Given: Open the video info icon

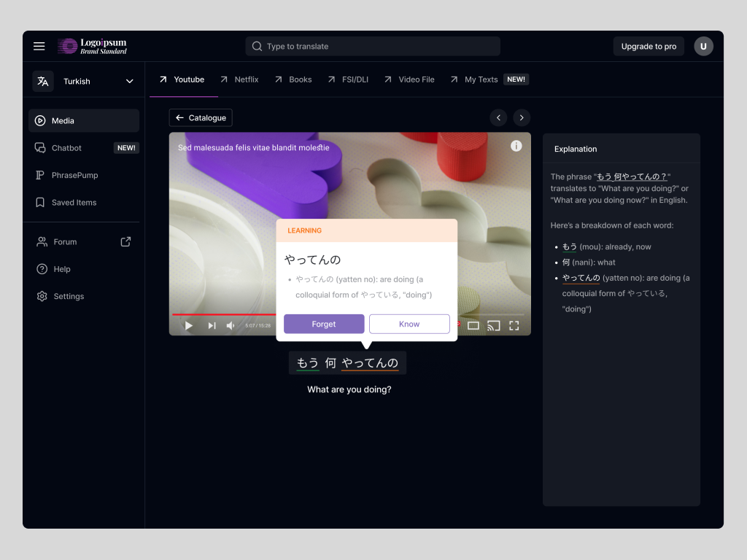Looking at the screenshot, I should tap(516, 146).
